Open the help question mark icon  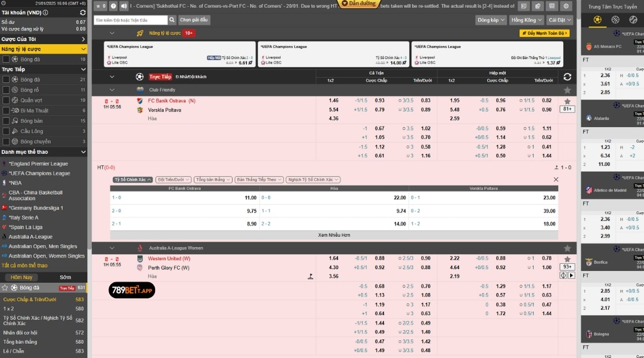coord(113,6)
